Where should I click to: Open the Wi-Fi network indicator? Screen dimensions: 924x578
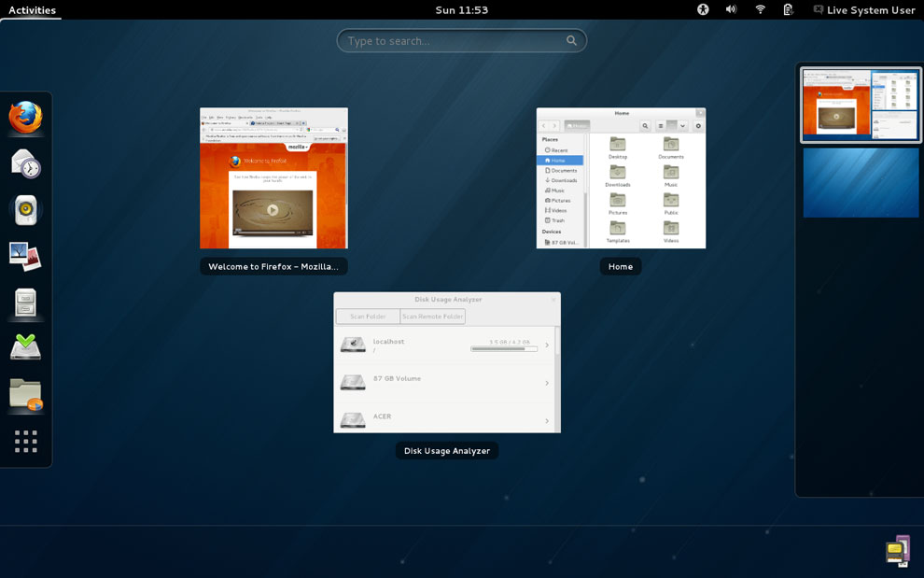pyautogui.click(x=760, y=9)
